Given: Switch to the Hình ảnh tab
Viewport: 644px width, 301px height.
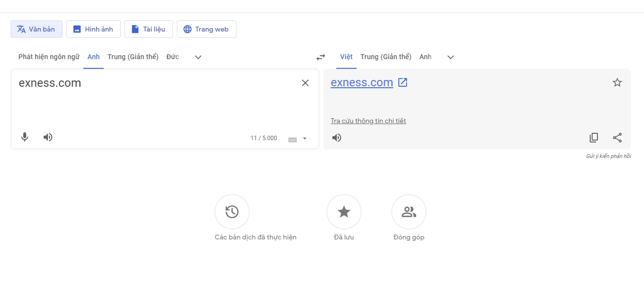Looking at the screenshot, I should click(93, 29).
